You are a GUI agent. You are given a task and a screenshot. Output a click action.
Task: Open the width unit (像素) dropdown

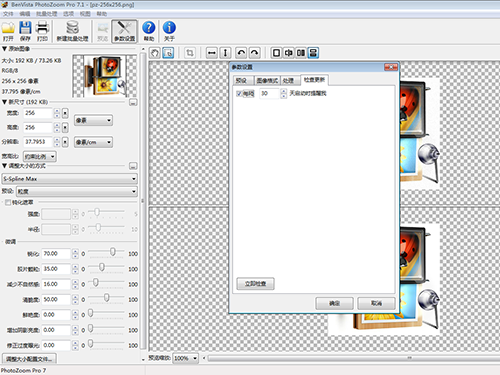(x=93, y=120)
